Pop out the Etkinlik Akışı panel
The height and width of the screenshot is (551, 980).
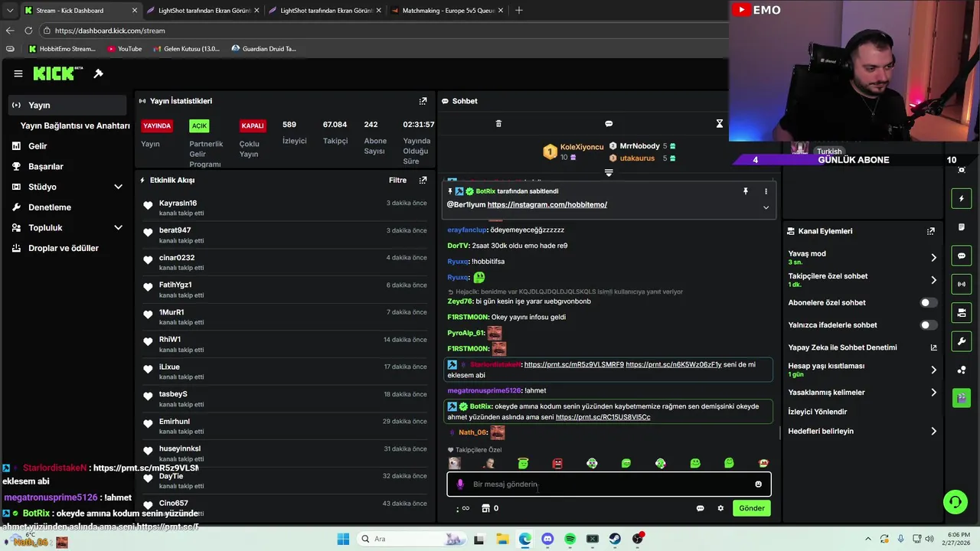[423, 181]
